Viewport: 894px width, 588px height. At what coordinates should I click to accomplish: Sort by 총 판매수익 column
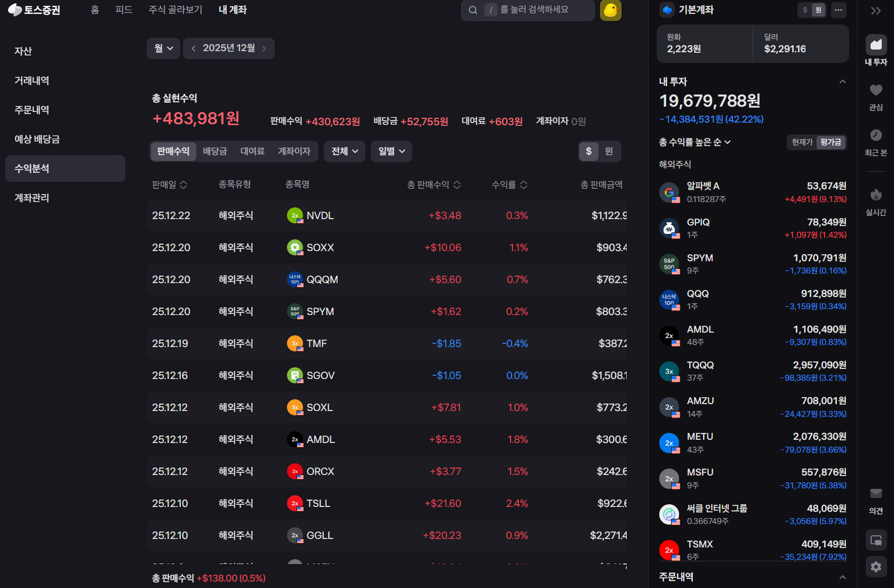(x=434, y=184)
